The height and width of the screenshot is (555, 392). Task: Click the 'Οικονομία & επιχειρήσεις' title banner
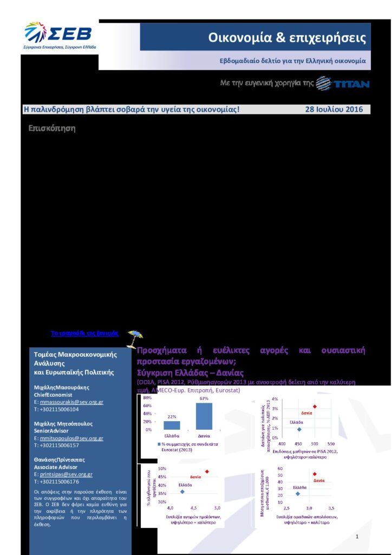click(x=288, y=38)
